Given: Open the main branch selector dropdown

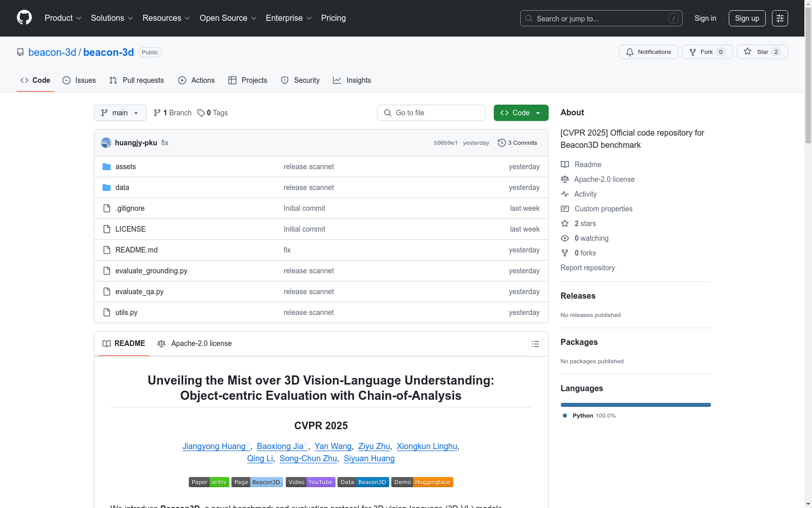Looking at the screenshot, I should point(120,113).
